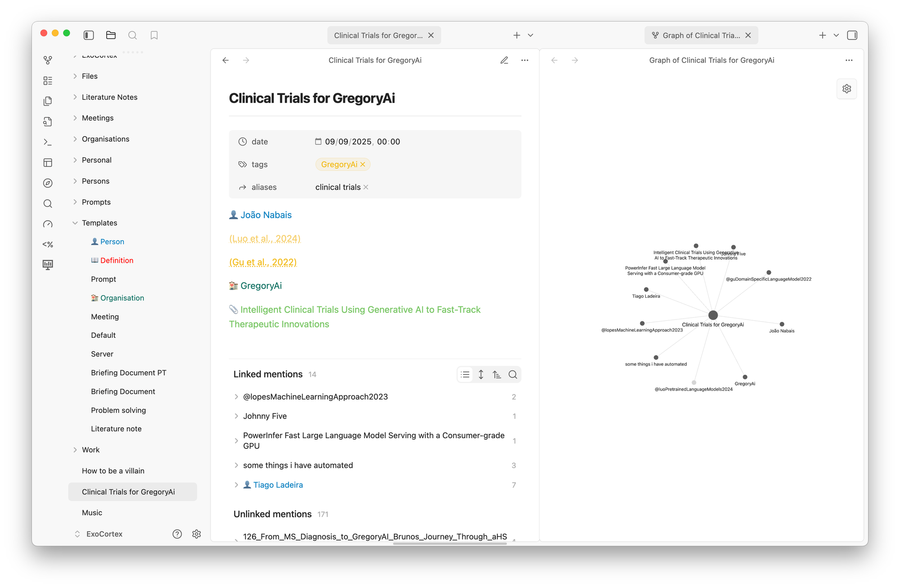Image resolution: width=900 pixels, height=588 pixels.
Task: Switch to Graph of Clinical Trials tab
Action: pyautogui.click(x=701, y=36)
